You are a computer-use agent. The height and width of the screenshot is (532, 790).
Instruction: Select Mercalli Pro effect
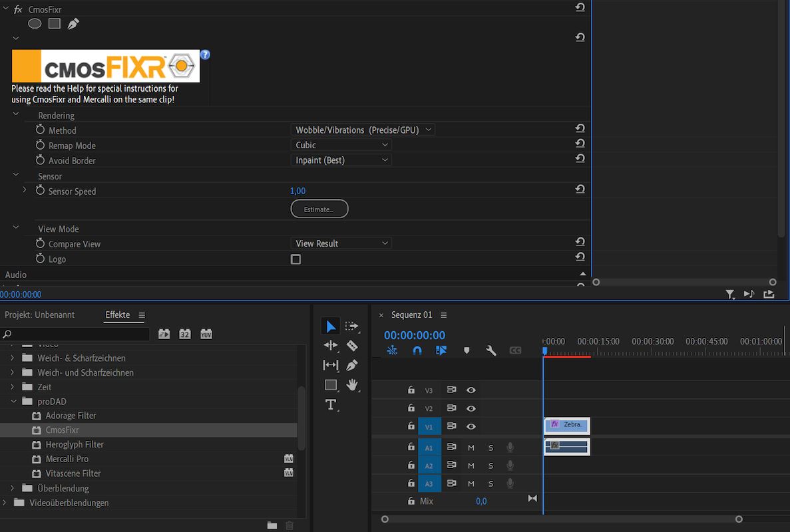click(x=67, y=459)
